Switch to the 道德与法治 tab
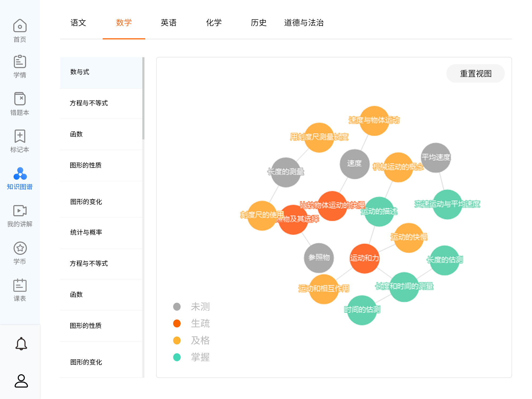 304,23
